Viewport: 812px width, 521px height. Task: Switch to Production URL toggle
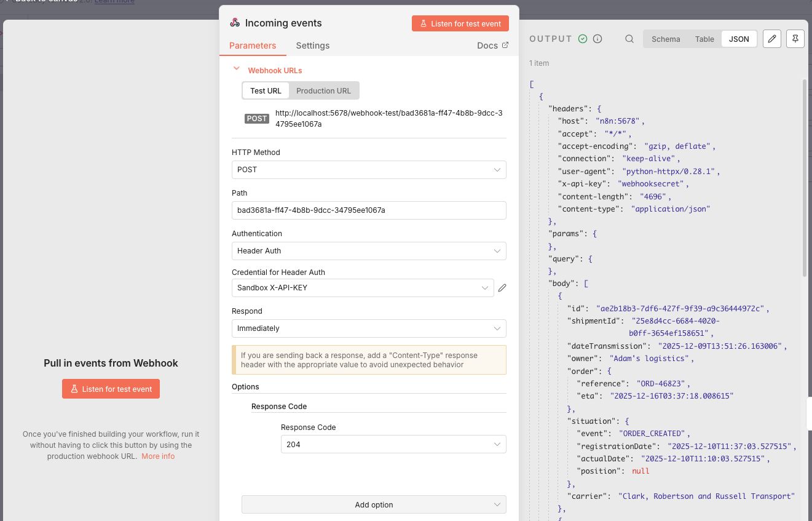tap(323, 90)
